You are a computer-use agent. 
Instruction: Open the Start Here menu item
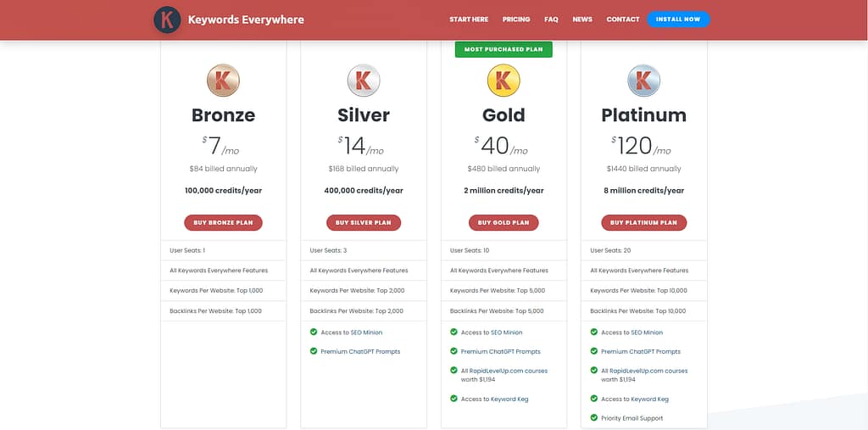[469, 20]
